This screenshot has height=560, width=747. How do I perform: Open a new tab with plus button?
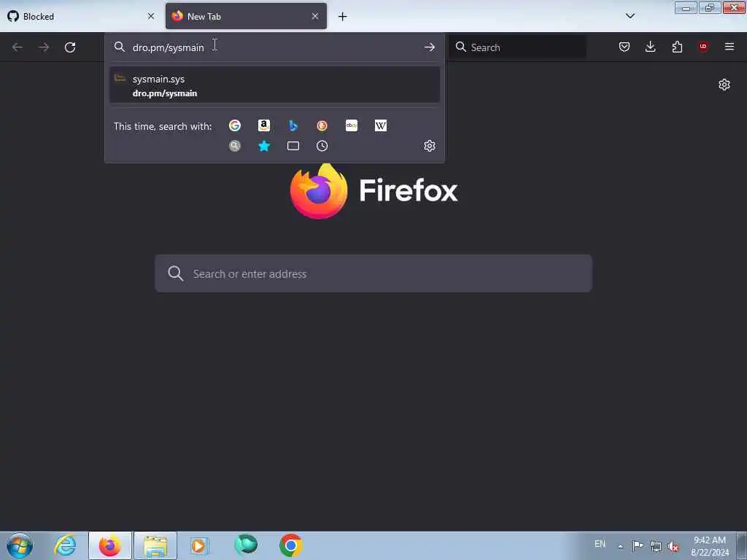(343, 17)
